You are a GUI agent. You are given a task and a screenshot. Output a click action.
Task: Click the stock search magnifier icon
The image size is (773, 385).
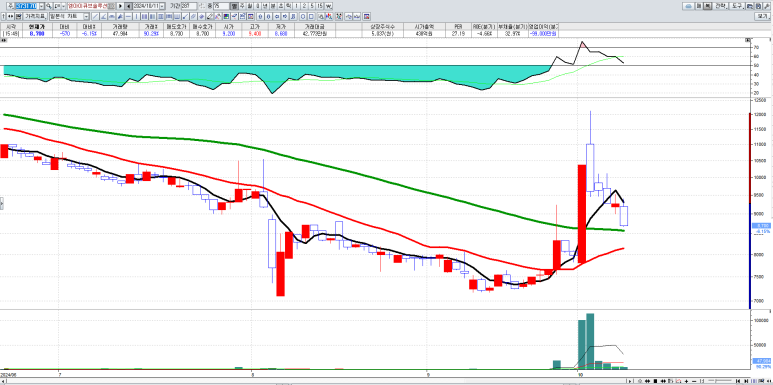pyautogui.click(x=49, y=6)
